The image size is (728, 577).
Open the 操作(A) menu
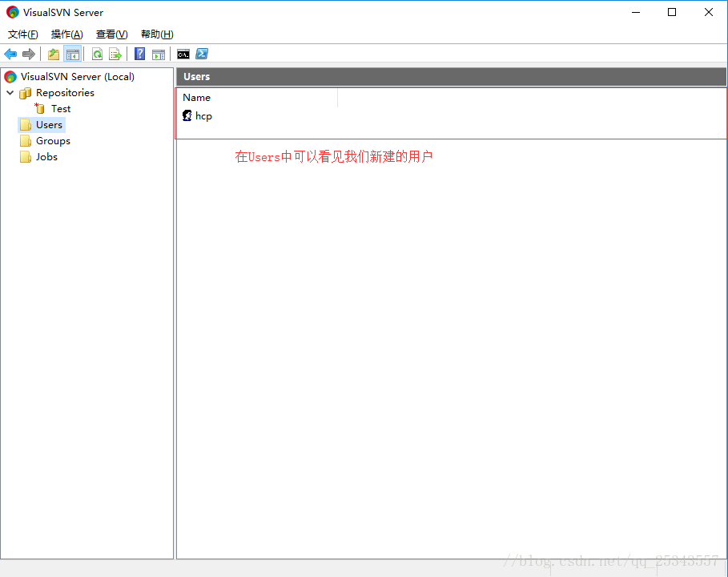(x=66, y=34)
